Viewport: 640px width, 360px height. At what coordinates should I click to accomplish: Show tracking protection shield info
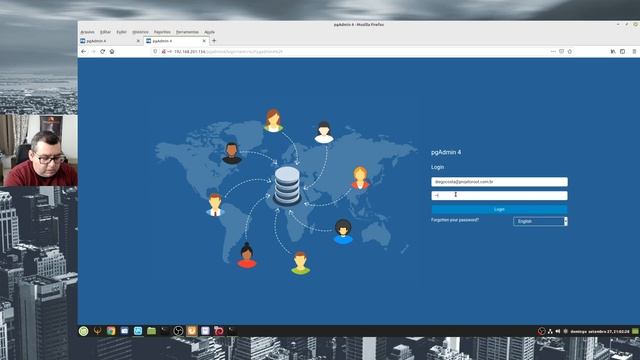(155, 52)
